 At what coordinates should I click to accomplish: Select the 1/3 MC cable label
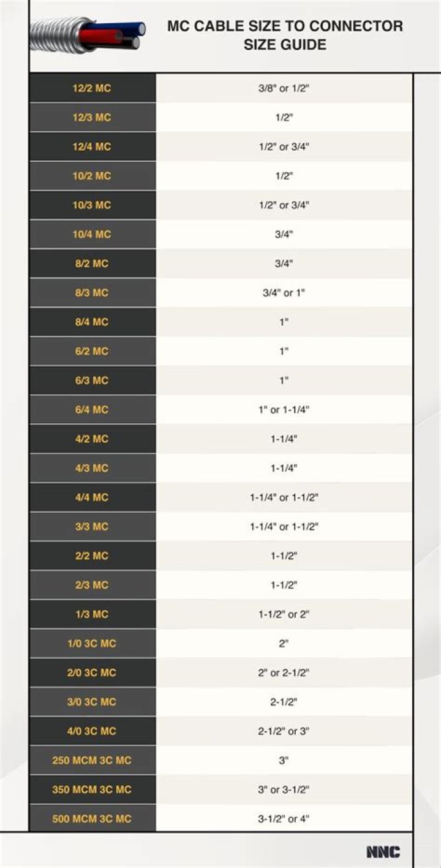click(x=92, y=614)
